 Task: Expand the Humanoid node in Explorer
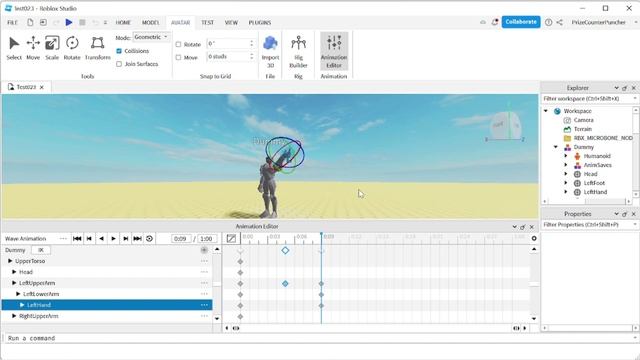point(566,156)
